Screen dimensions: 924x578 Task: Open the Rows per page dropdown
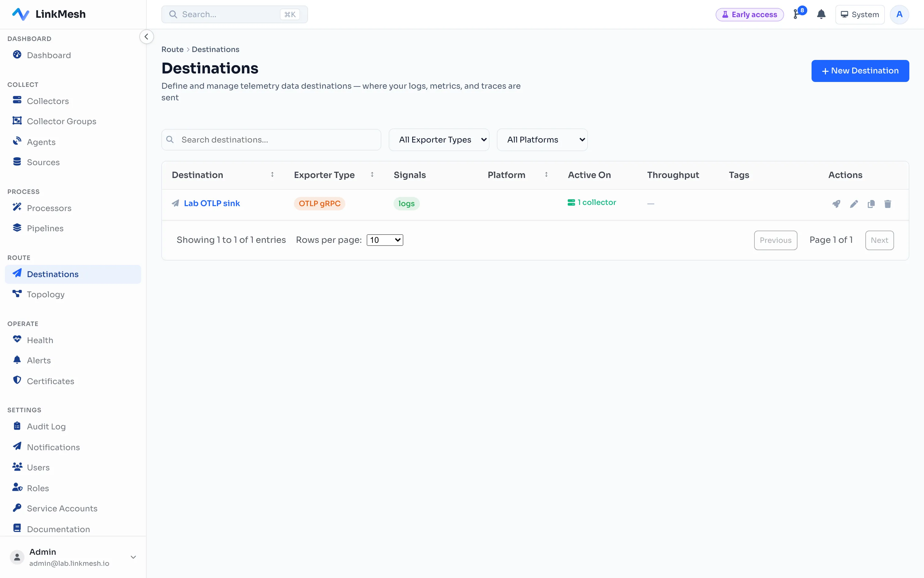(x=384, y=240)
